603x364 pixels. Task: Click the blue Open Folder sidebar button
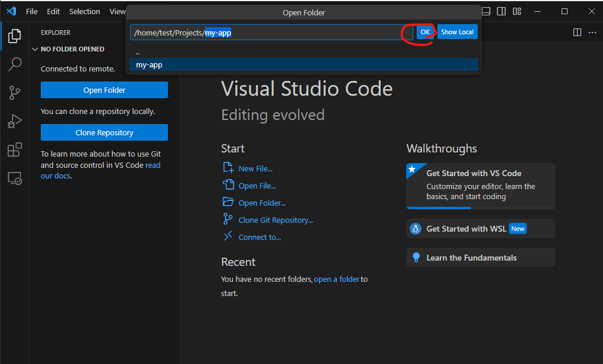pos(104,90)
